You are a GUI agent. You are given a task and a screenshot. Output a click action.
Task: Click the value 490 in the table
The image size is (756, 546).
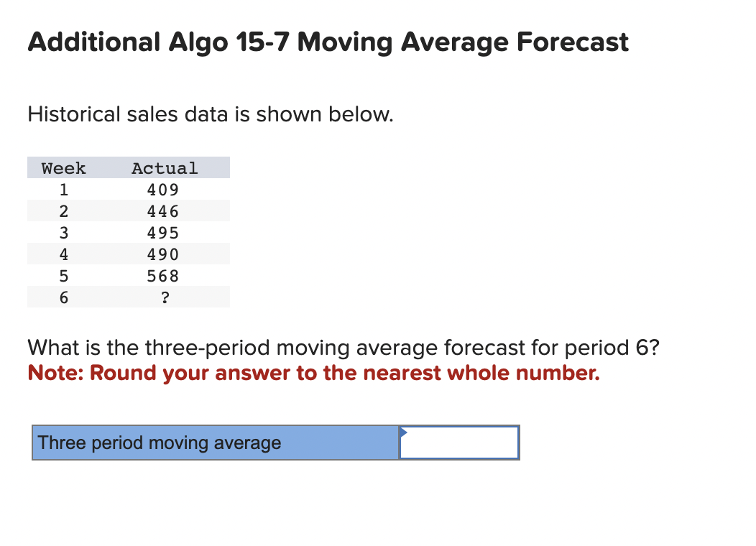(162, 254)
